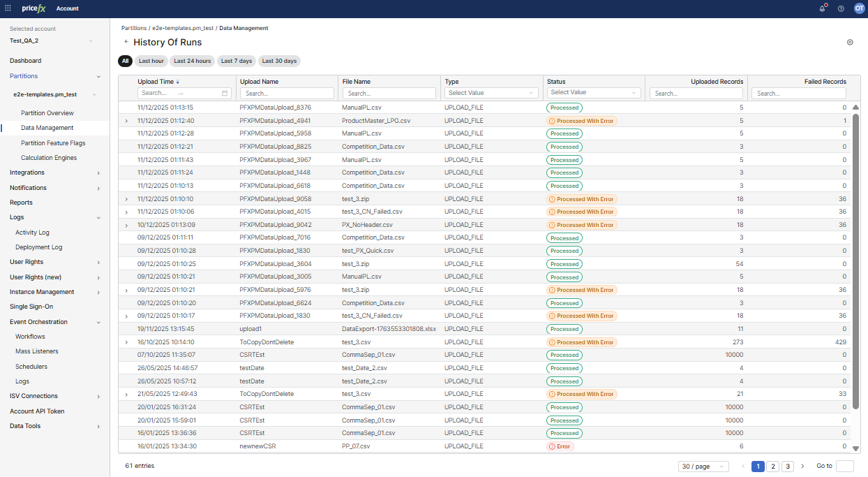Click the Partitions breadcrumb link
Image resolution: width=868 pixels, height=477 pixels.
pos(134,29)
